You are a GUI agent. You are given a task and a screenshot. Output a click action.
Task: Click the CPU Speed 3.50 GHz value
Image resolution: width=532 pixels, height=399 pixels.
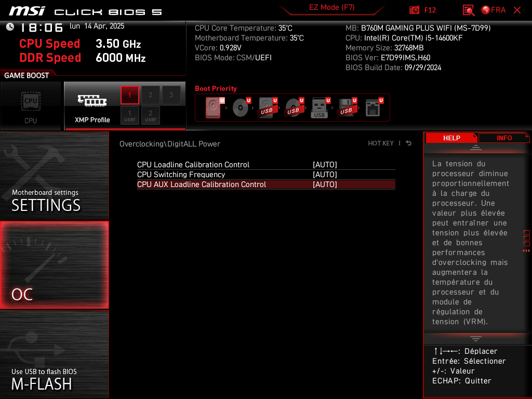click(x=118, y=44)
